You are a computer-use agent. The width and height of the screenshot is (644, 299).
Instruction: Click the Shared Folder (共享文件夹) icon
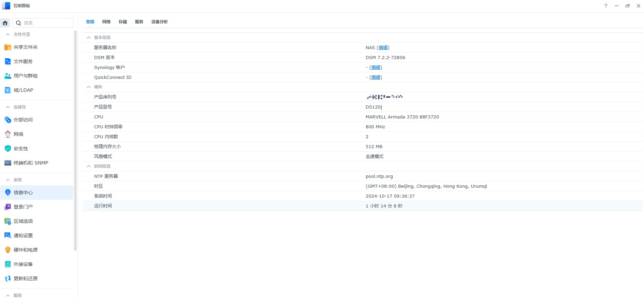(8, 47)
